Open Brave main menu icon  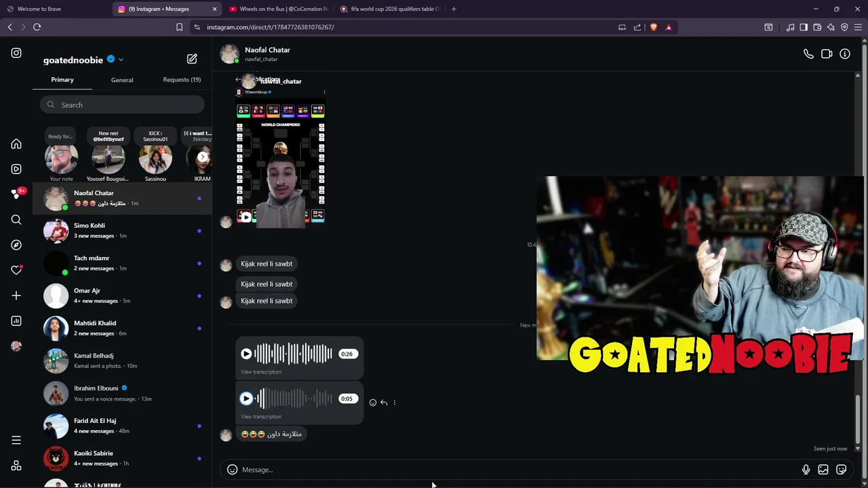[x=858, y=27]
